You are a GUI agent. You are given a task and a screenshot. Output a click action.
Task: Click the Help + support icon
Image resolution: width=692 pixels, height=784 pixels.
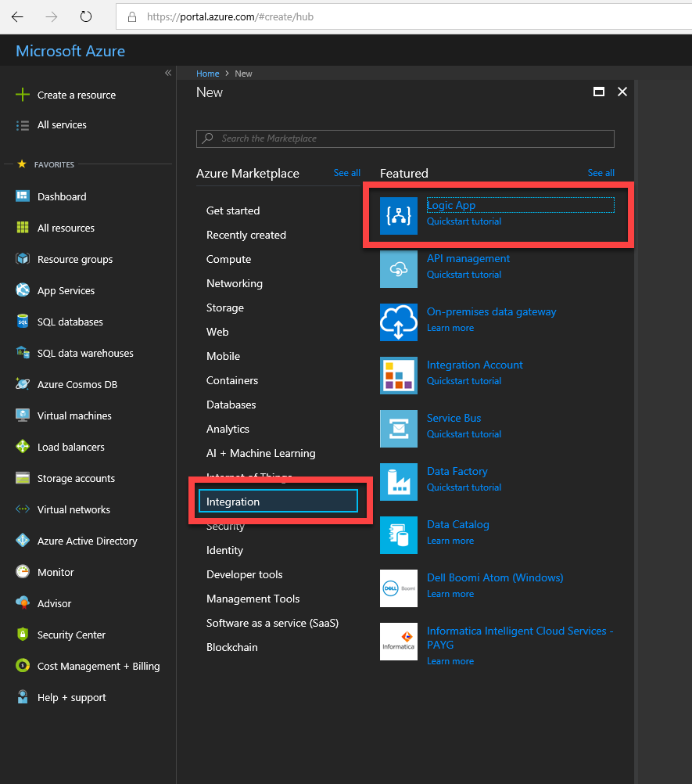[x=23, y=697]
